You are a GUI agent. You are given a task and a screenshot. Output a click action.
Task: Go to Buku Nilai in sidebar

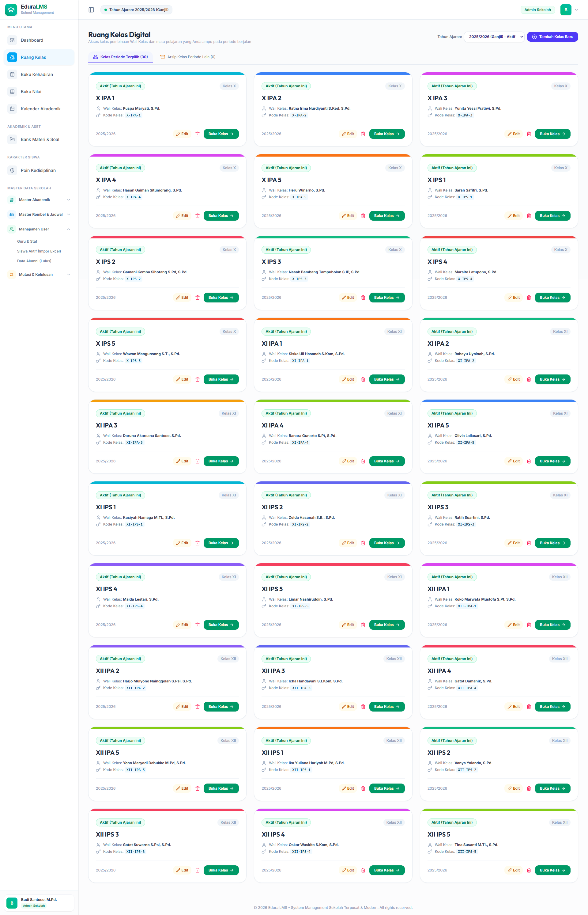tap(39, 92)
